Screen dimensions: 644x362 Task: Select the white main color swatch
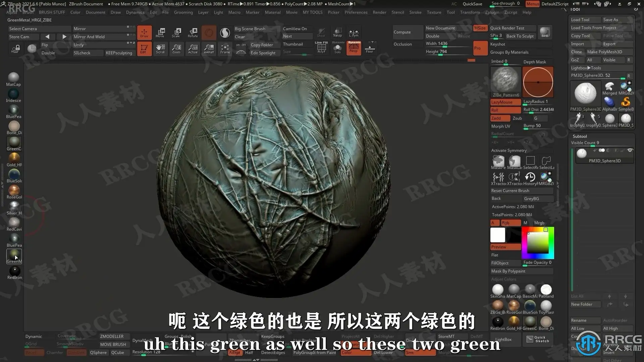498,235
